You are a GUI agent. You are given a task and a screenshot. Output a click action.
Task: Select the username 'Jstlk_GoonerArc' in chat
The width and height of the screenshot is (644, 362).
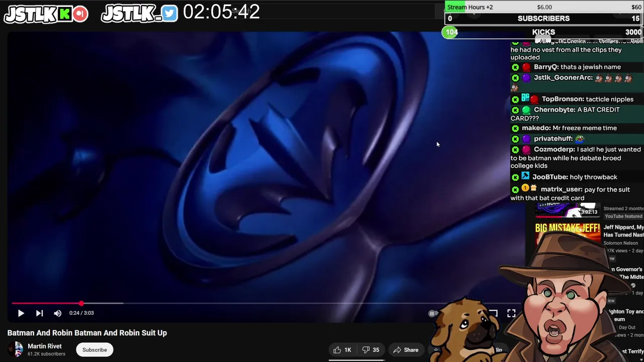pos(563,78)
